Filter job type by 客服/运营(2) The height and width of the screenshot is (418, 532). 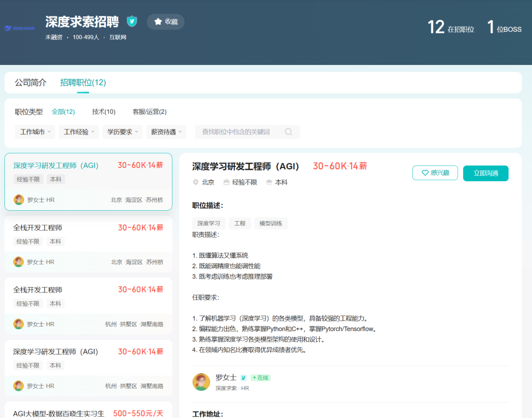tap(150, 112)
